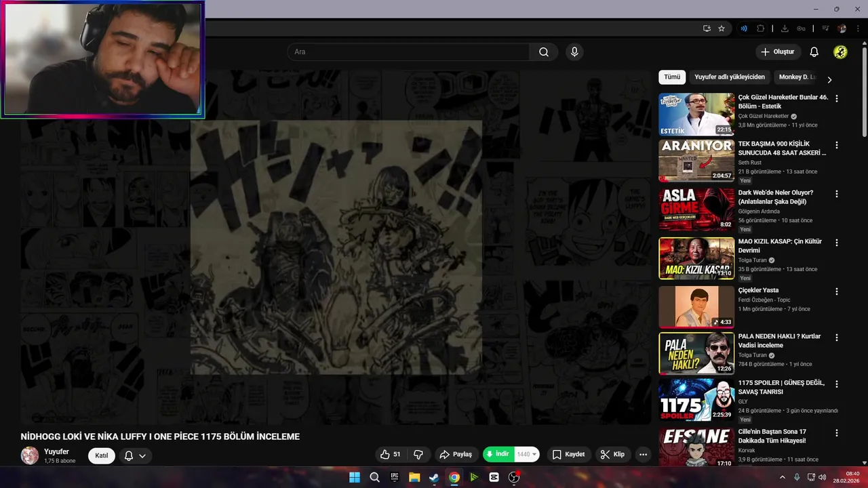Open the Yuyufer channel name link

click(x=56, y=451)
